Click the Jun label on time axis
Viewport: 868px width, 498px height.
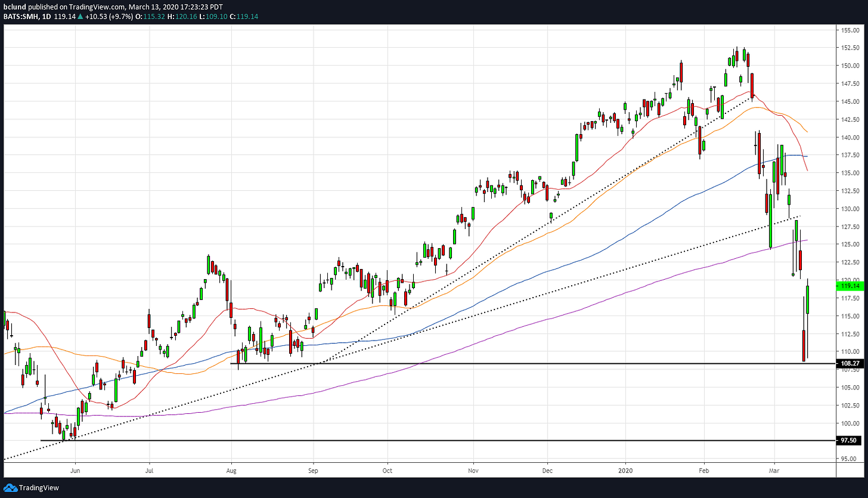tap(76, 470)
